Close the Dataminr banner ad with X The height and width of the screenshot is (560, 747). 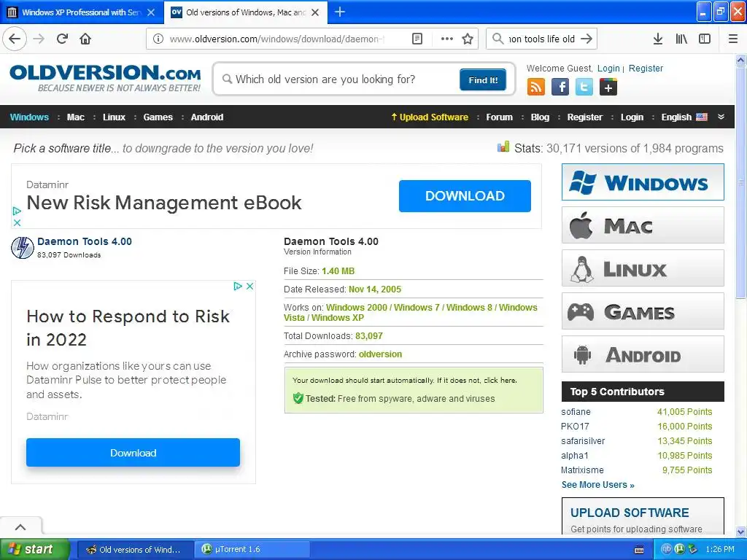click(18, 222)
